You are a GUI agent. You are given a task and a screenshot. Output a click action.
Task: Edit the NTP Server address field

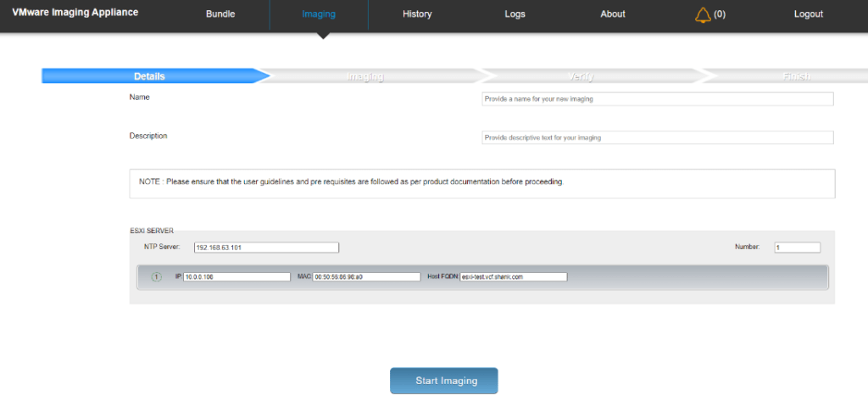266,248
